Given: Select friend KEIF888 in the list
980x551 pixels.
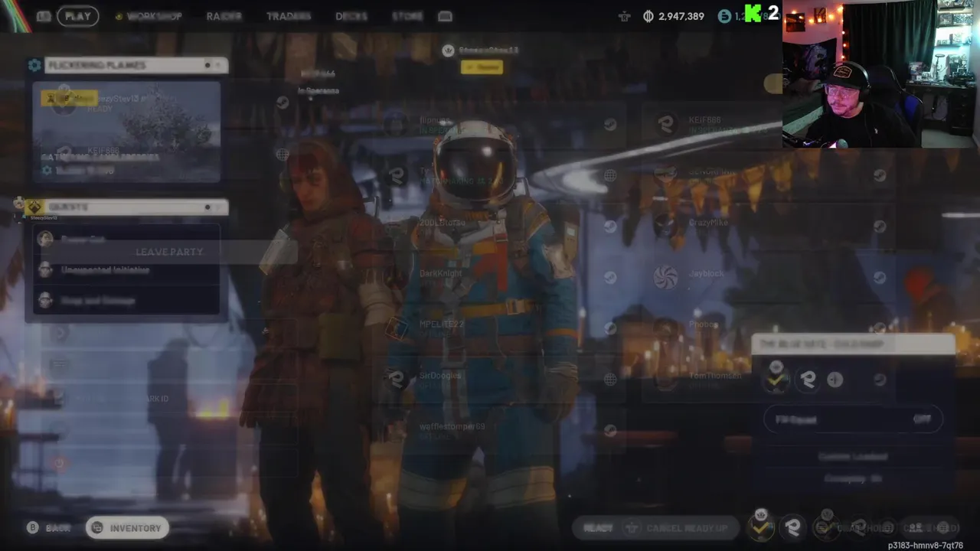Looking at the screenshot, I should pyautogui.click(x=768, y=124).
